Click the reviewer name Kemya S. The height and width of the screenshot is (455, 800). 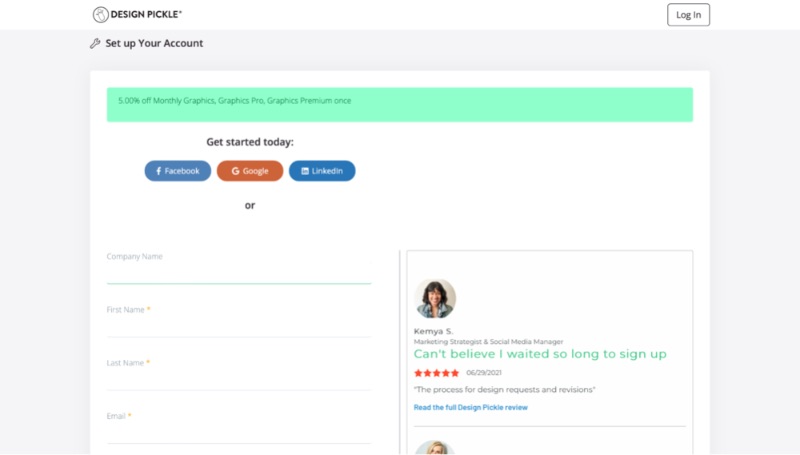[433, 331]
